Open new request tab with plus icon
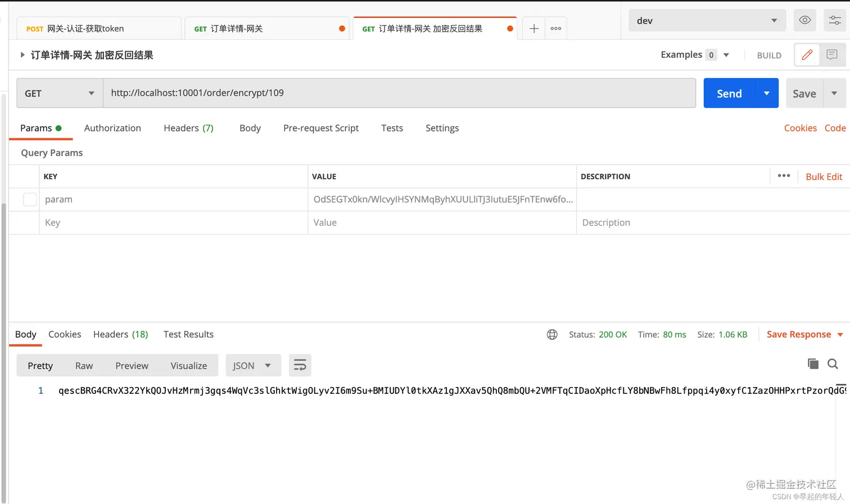Screen dimensions: 850x504 point(534,29)
